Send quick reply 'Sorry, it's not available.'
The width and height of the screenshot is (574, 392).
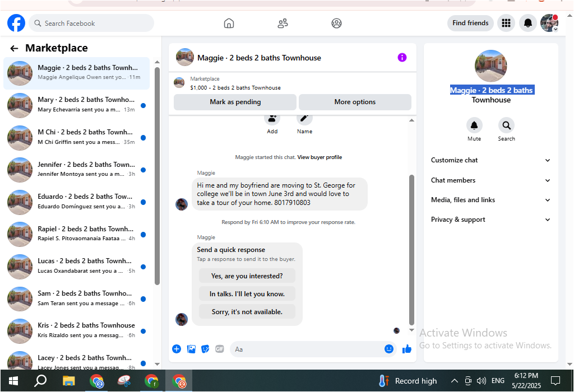[247, 312]
